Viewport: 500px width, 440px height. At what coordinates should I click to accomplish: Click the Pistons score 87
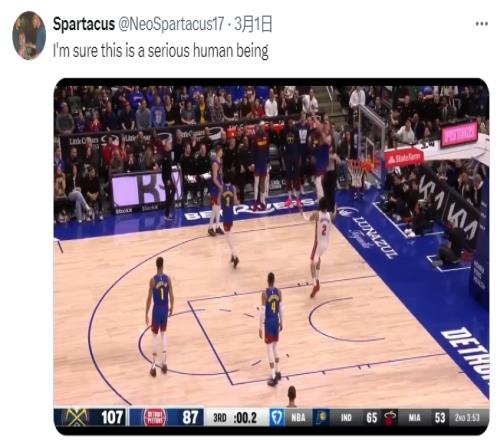[x=190, y=417]
